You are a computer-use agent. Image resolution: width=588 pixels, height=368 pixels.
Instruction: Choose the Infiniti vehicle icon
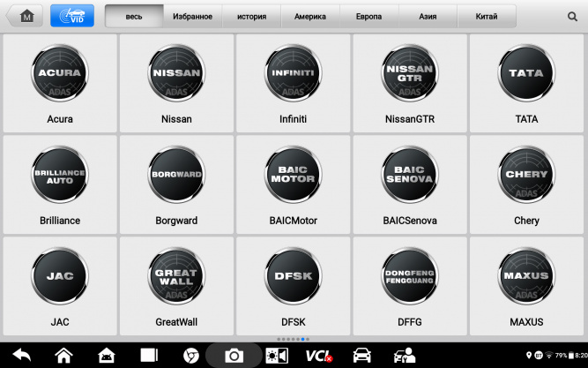293,73
